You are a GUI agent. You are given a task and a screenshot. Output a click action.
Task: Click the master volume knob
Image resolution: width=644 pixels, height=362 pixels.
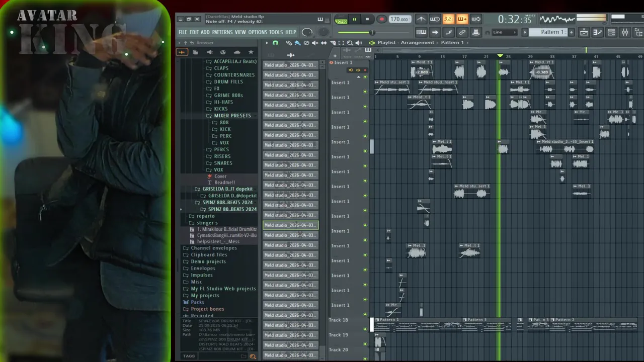306,32
